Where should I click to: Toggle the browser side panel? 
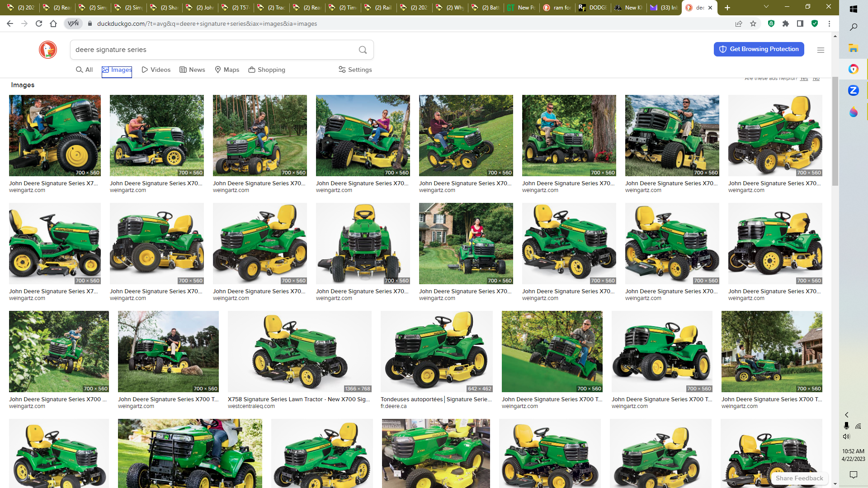[800, 23]
